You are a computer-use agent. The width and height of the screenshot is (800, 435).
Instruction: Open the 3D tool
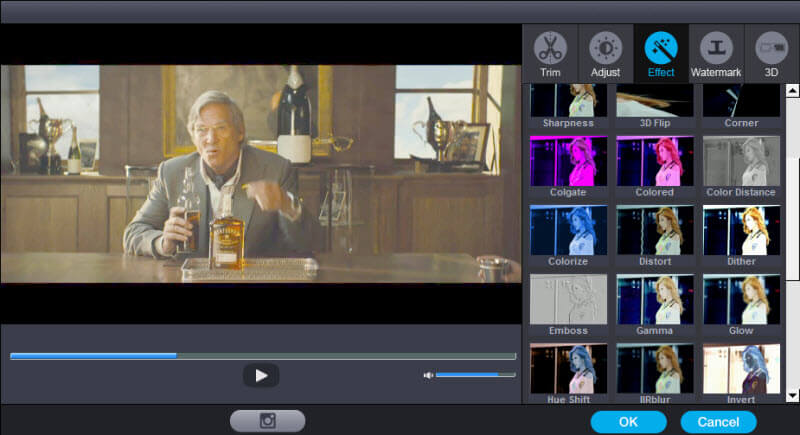771,54
